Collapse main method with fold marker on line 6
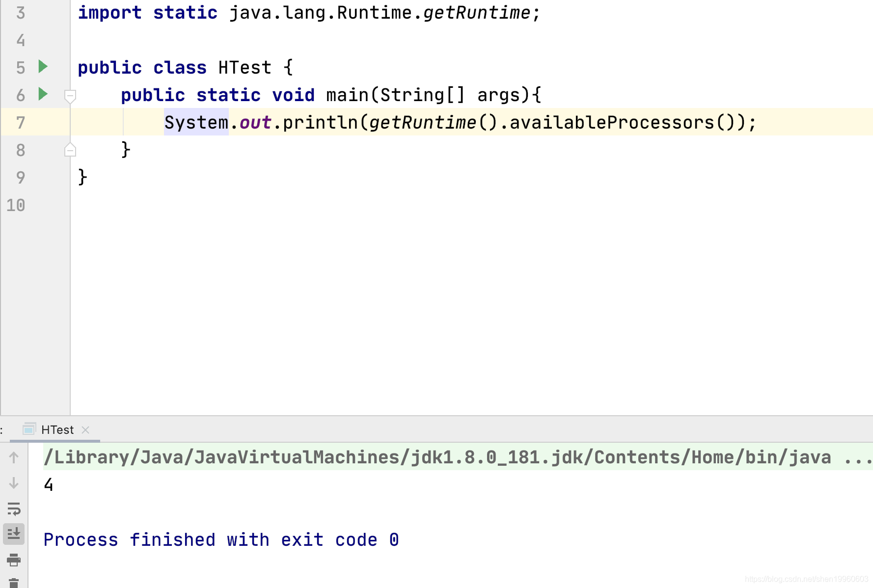The width and height of the screenshot is (873, 588). coord(70,97)
